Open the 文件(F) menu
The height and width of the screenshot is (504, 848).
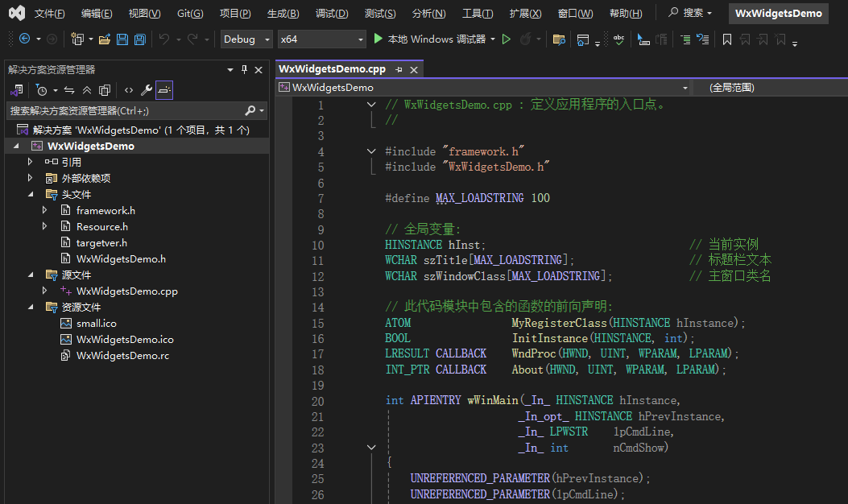pos(49,13)
